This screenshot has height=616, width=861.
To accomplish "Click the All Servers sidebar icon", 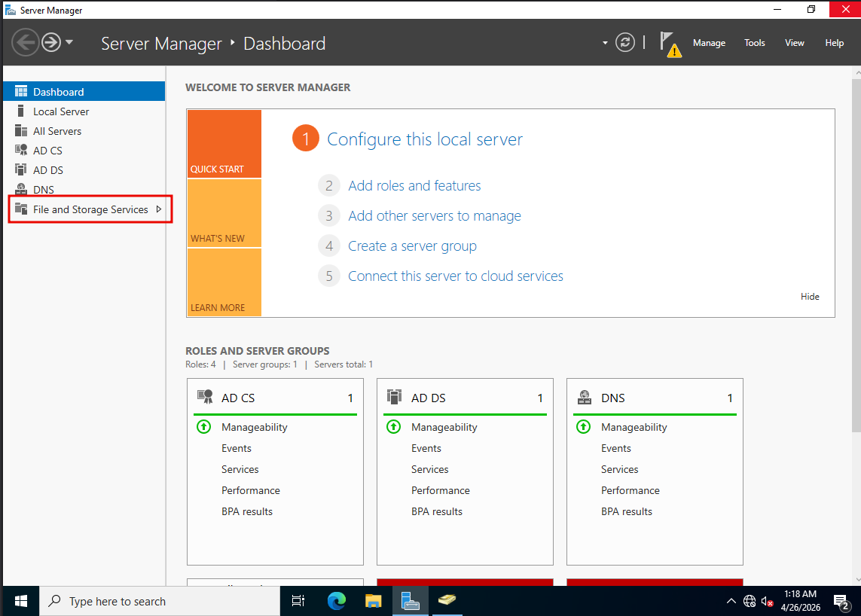I will click(21, 131).
